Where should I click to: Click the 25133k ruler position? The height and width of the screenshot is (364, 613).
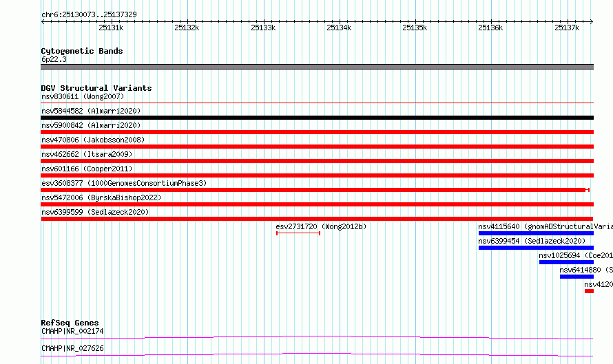[263, 28]
